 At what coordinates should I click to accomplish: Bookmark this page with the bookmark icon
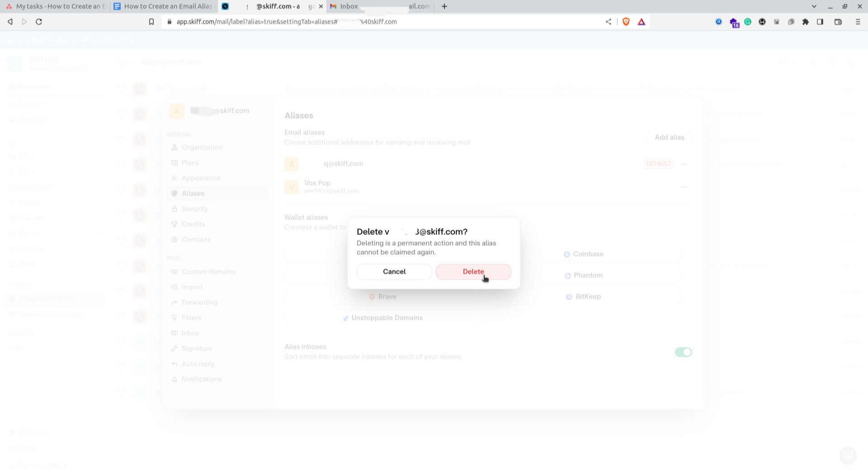151,22
